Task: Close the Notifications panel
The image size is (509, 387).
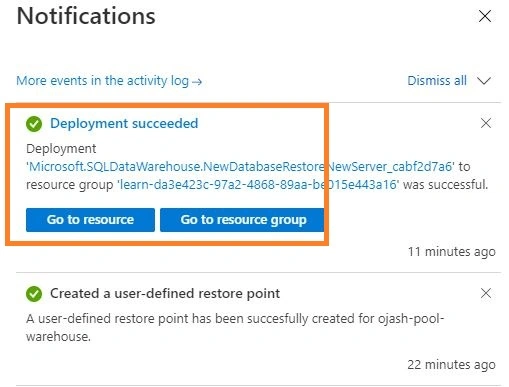Action: (485, 16)
